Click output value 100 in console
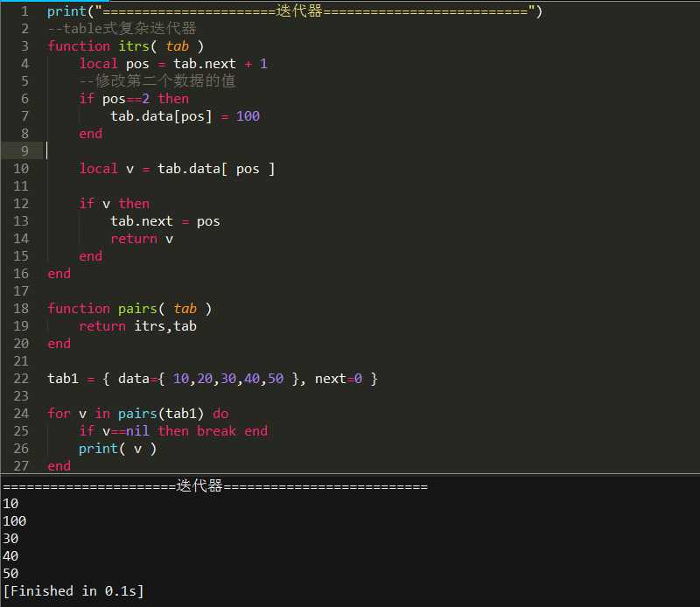Viewport: 700px width, 607px height. point(14,521)
